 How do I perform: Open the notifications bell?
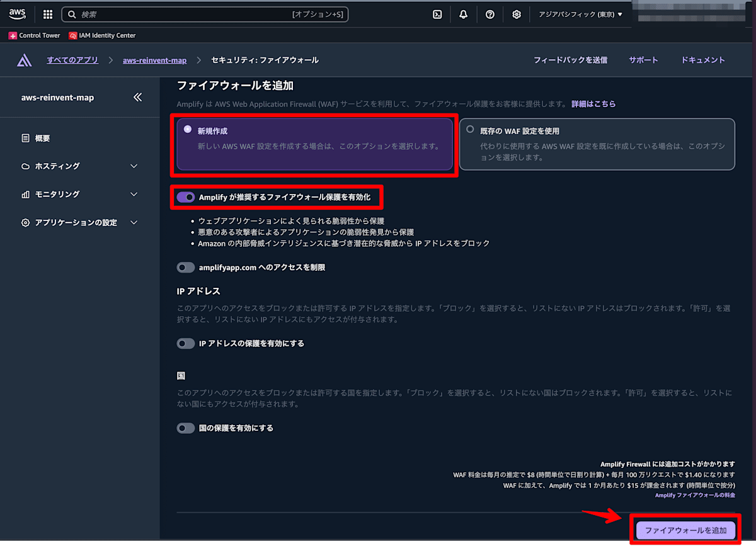pyautogui.click(x=464, y=14)
